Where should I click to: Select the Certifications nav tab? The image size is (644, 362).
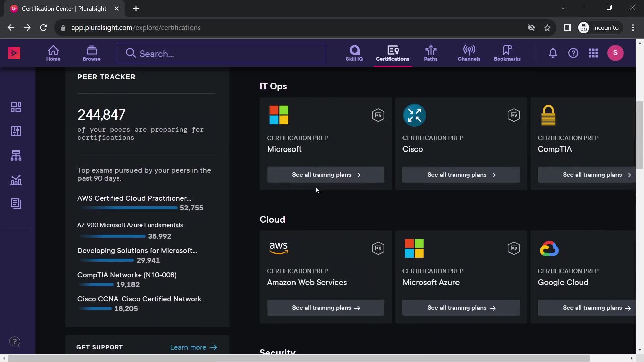coord(392,53)
